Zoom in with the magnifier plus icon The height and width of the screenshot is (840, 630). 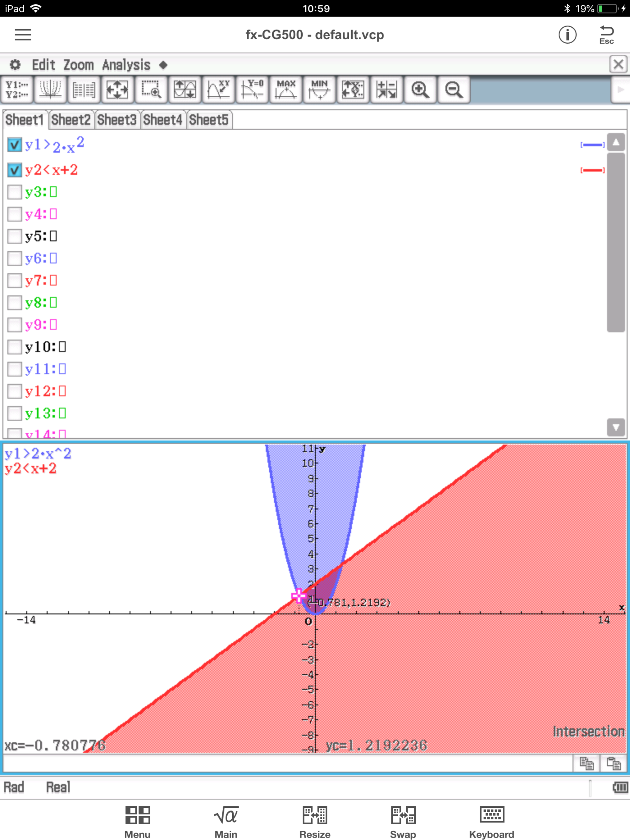click(420, 89)
